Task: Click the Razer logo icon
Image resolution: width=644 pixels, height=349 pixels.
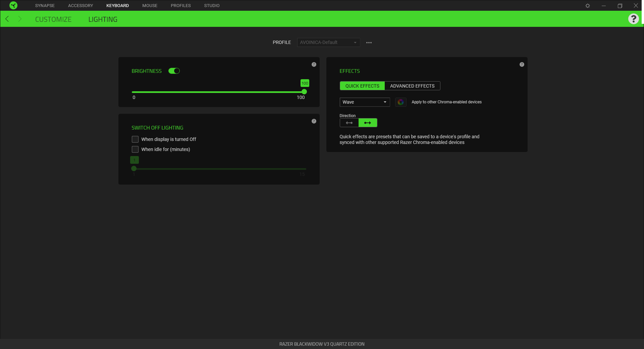Action: point(13,5)
